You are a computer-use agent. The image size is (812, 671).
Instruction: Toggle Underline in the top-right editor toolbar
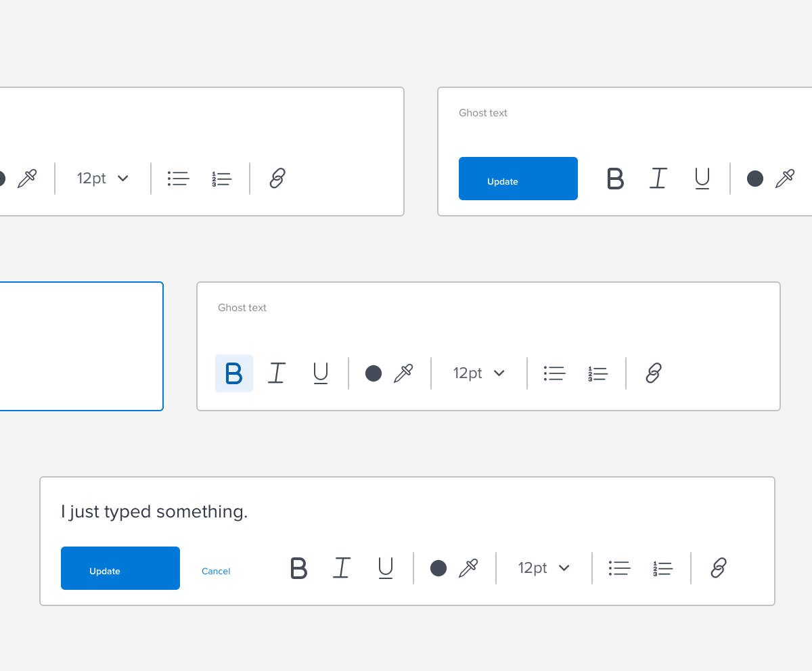(702, 179)
